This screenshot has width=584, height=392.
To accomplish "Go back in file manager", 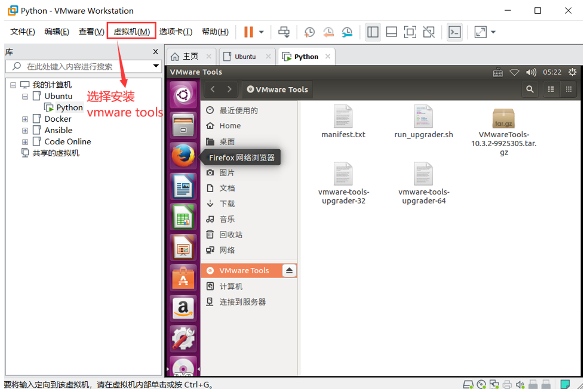I will coord(213,89).
